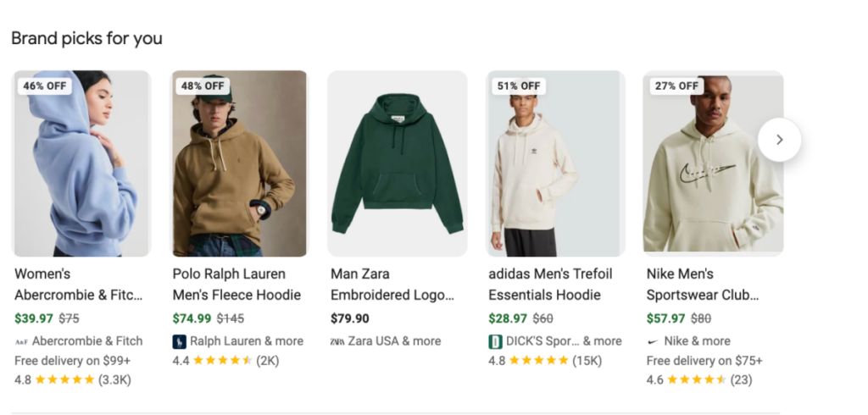Click the Nike swoosh seller icon

pos(654,341)
